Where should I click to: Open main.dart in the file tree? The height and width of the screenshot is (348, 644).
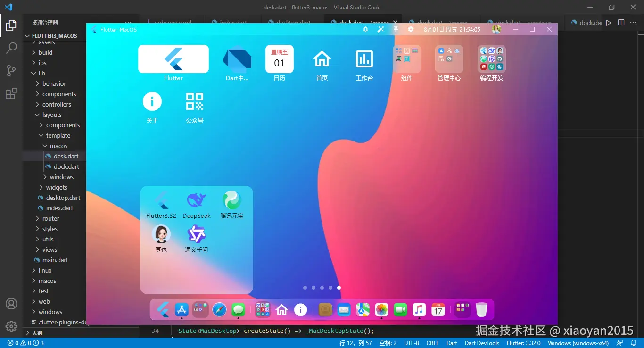click(54, 260)
